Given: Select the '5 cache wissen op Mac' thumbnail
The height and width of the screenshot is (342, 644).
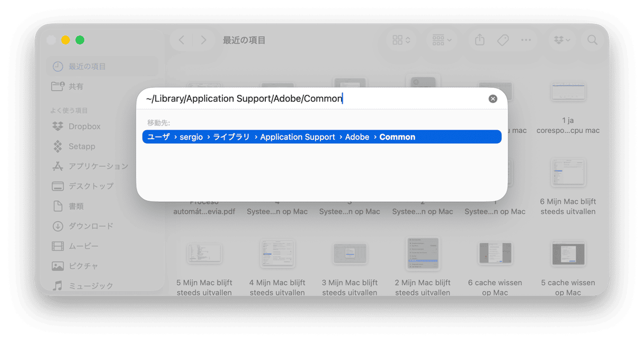Looking at the screenshot, I should pyautogui.click(x=568, y=253).
